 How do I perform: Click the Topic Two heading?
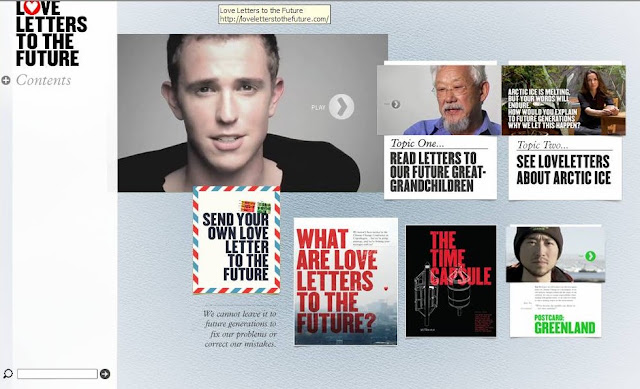pyautogui.click(x=542, y=145)
